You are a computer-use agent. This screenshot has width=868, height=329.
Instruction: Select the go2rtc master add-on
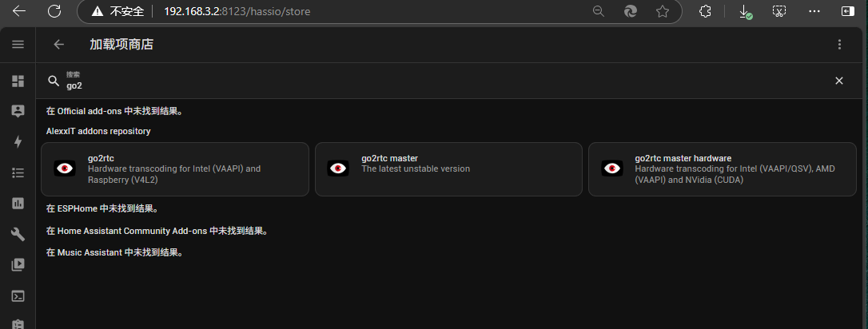click(x=448, y=168)
